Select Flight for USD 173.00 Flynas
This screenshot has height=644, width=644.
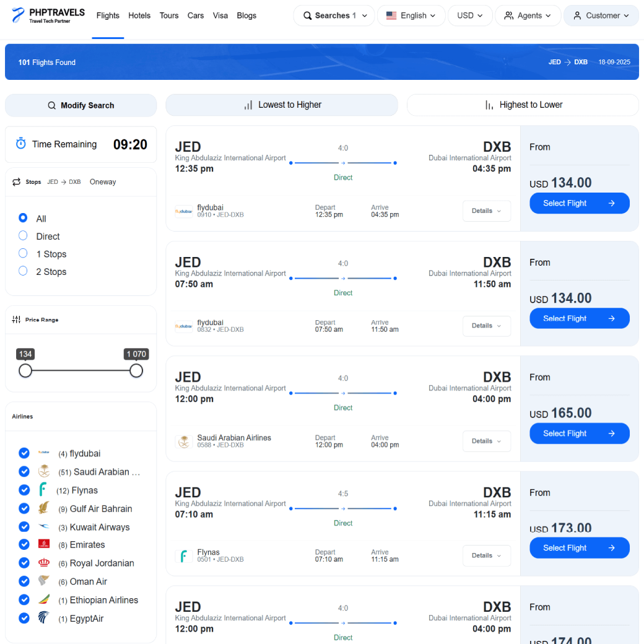pos(579,548)
